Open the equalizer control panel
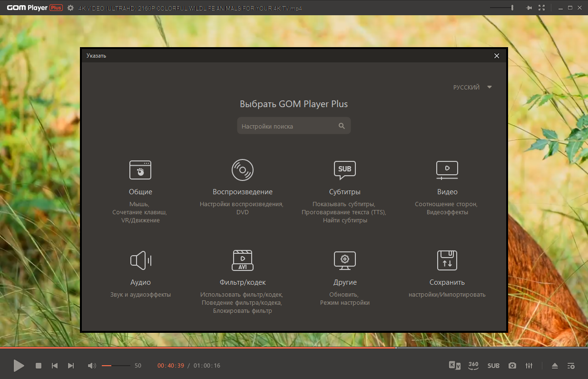The image size is (588, 379). coord(529,366)
